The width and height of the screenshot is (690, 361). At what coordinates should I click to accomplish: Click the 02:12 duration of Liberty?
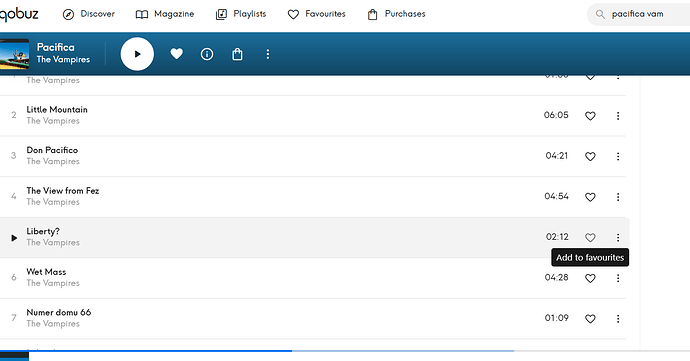pyautogui.click(x=557, y=237)
